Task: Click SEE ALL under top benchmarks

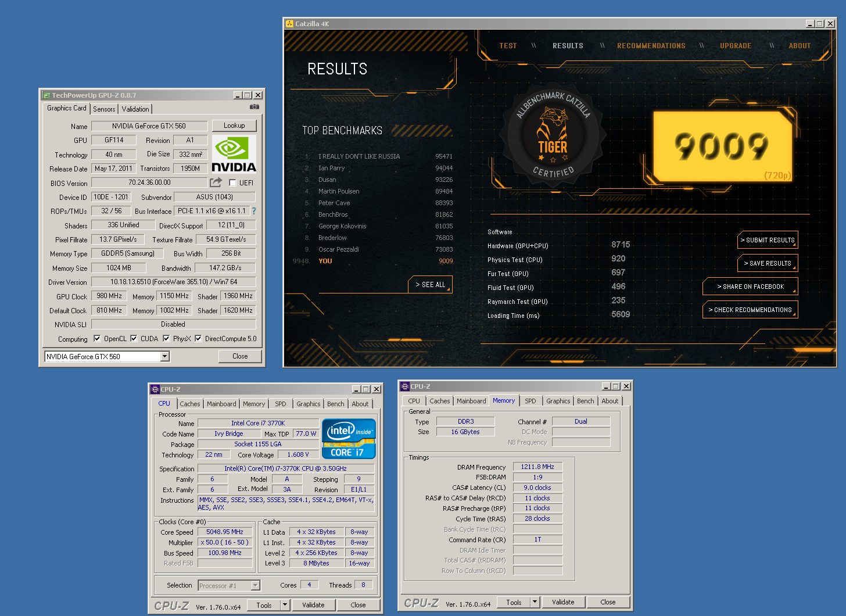Action: [430, 285]
